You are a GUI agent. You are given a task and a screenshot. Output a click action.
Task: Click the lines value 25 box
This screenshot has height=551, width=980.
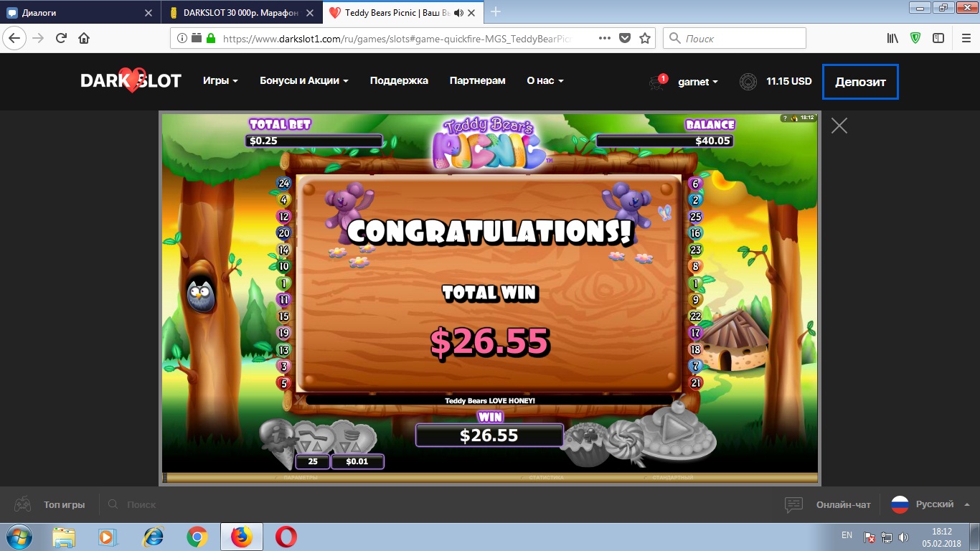tap(311, 461)
